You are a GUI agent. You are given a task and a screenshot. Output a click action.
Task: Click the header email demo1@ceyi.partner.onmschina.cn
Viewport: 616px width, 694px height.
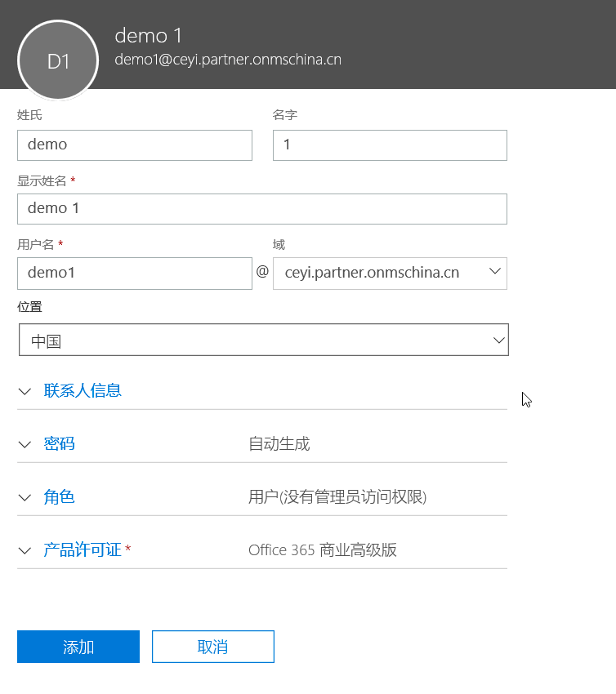(228, 60)
